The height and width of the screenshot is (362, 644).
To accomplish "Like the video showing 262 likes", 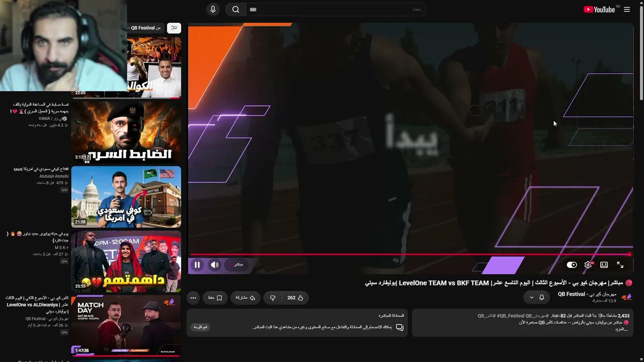I will pyautogui.click(x=295, y=298).
